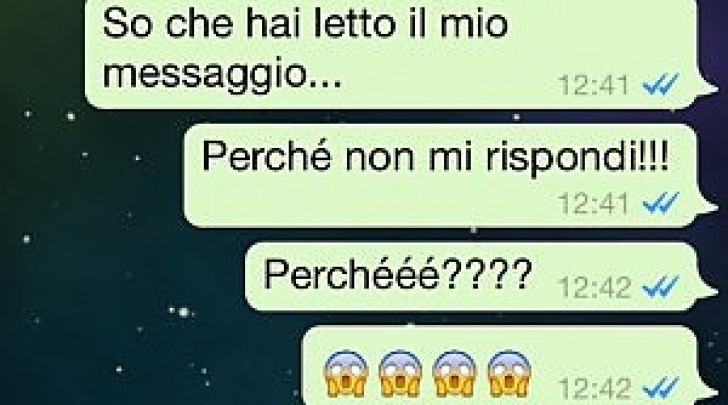Click blue checkmarks on the emoji message
The width and height of the screenshot is (728, 405).
point(661,388)
